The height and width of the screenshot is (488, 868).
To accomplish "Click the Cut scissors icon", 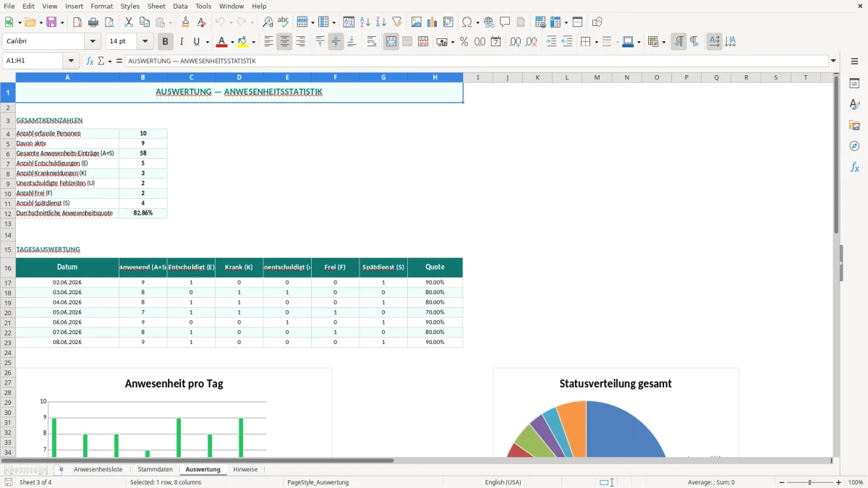I will (129, 22).
